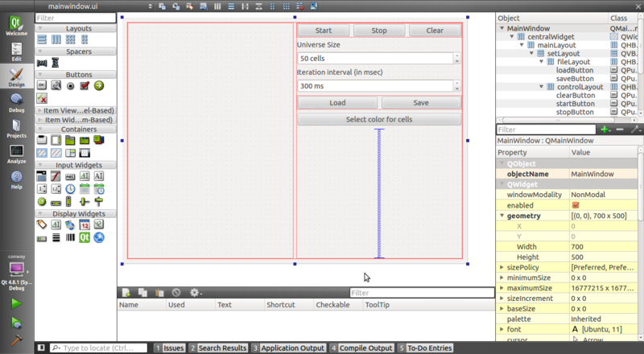Pick the Horizontal Spacer widget icon

pos(42,63)
